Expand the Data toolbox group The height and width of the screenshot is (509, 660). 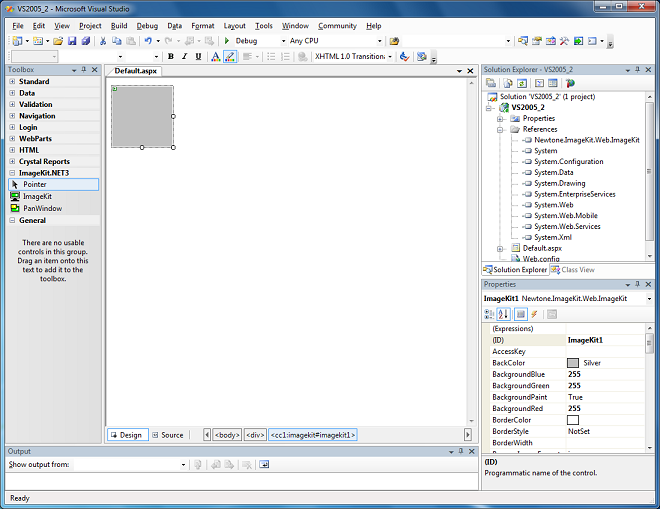(x=12, y=93)
